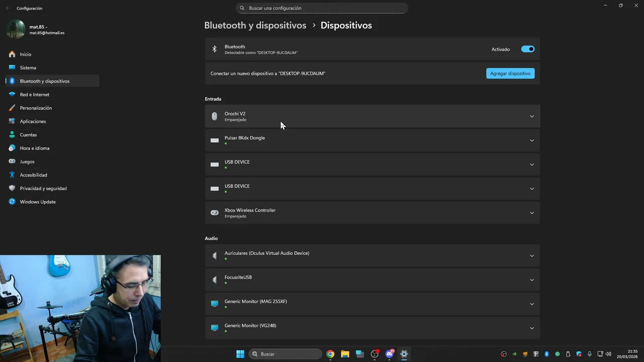Click the Agregar dispositivo button
This screenshot has width=644, height=362.
pyautogui.click(x=510, y=73)
